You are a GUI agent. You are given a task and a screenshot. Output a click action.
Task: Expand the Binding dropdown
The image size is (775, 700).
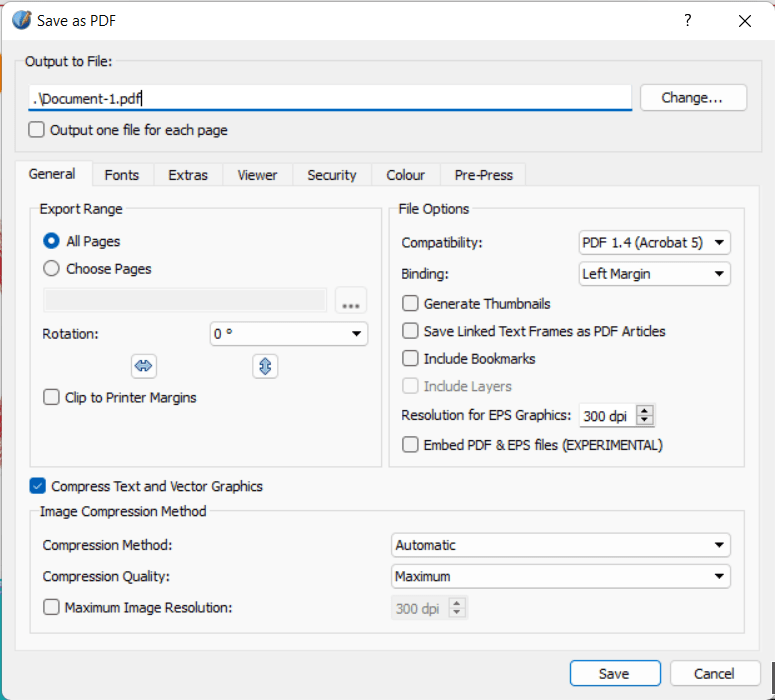click(655, 274)
